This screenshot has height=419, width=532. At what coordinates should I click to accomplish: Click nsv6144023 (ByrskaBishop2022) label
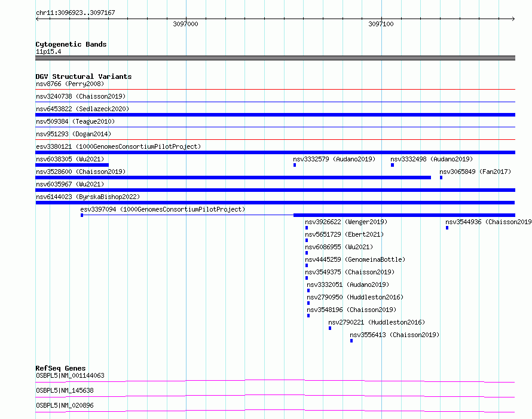coord(88,197)
